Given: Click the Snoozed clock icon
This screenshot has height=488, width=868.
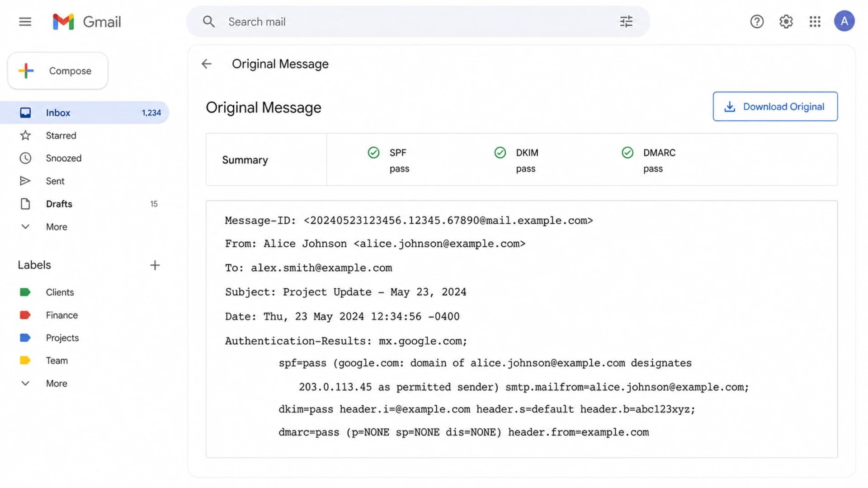Looking at the screenshot, I should (25, 158).
